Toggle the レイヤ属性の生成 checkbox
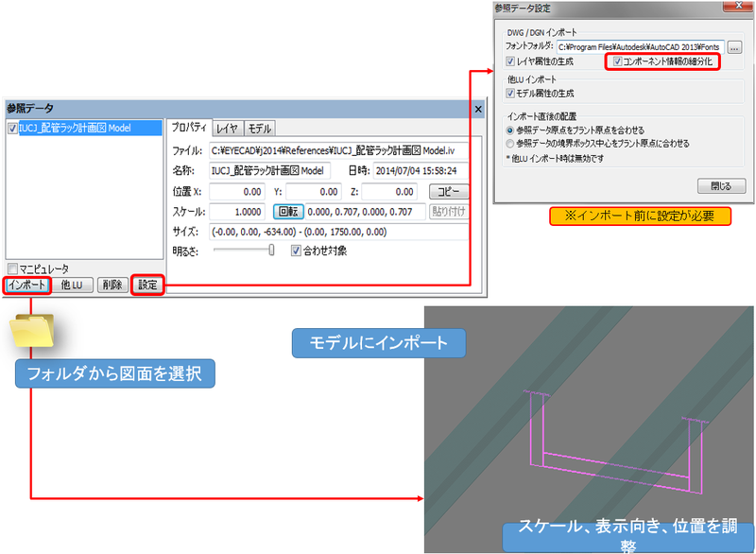 click(x=510, y=61)
